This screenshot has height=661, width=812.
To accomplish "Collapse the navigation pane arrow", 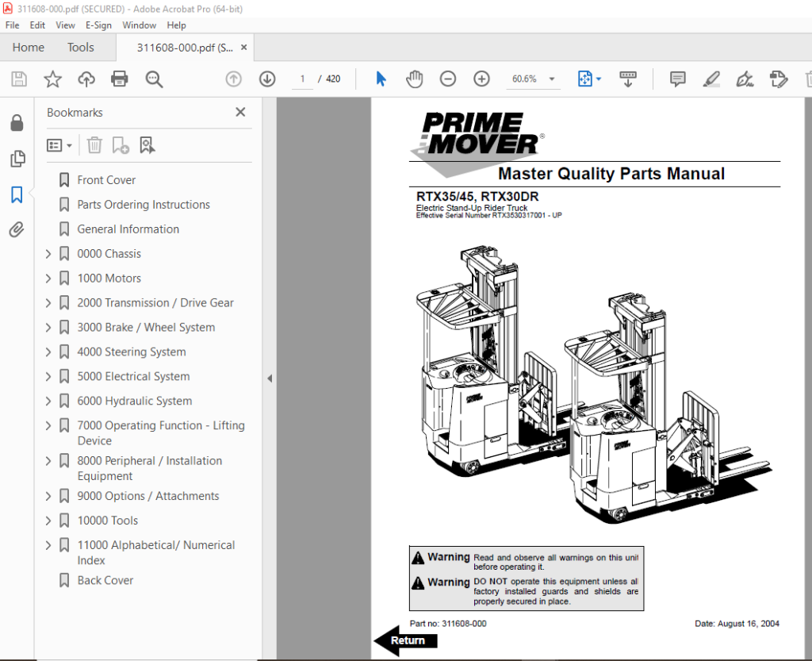I will 270,379.
